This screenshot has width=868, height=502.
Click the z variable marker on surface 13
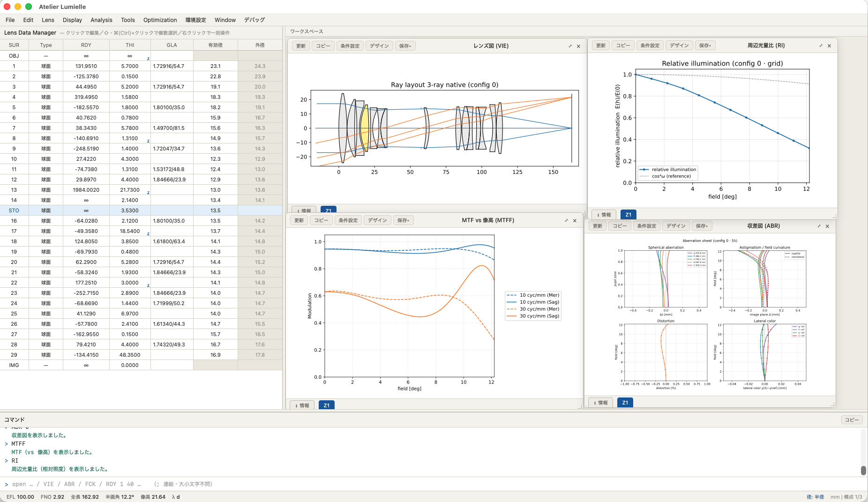[149, 192]
